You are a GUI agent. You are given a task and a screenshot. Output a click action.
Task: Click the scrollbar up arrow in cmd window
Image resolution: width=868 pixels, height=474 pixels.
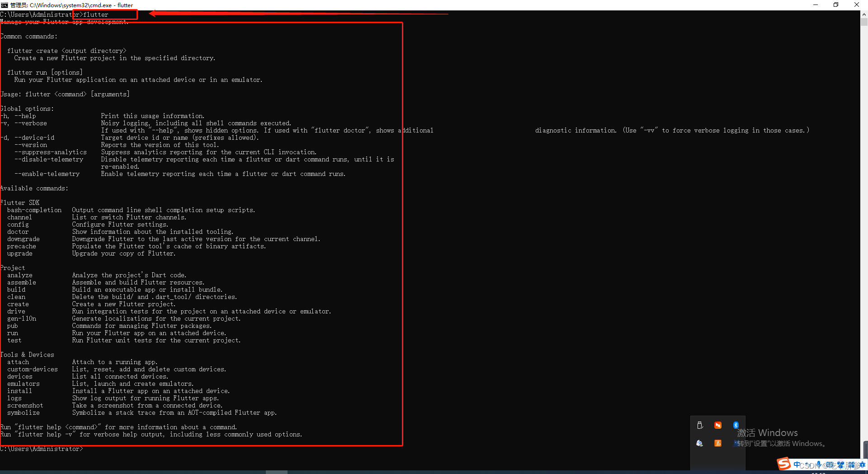point(864,14)
